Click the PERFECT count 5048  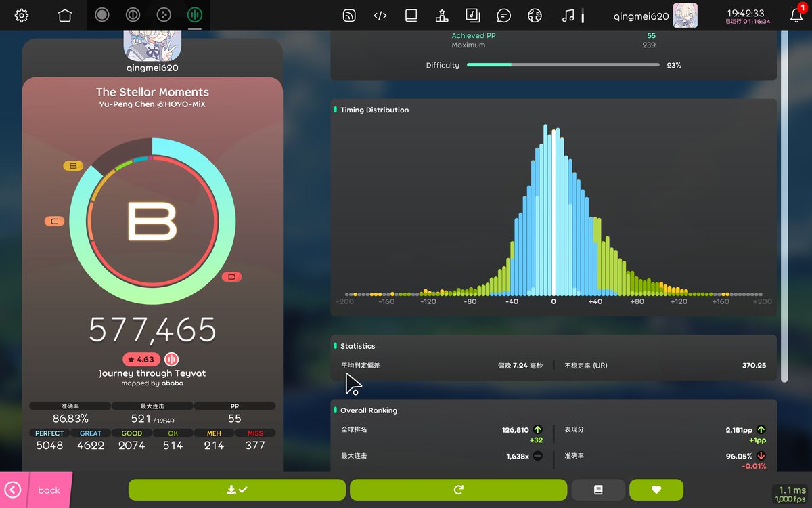click(49, 445)
